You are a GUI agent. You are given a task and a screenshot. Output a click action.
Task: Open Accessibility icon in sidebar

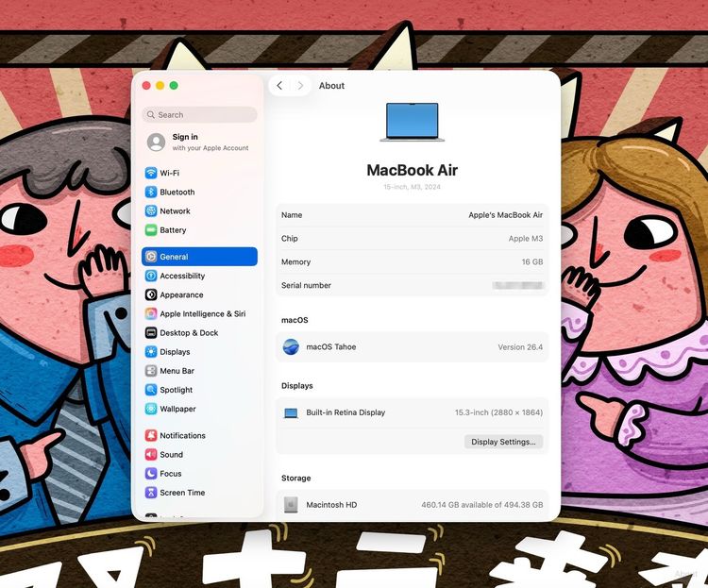click(x=151, y=276)
